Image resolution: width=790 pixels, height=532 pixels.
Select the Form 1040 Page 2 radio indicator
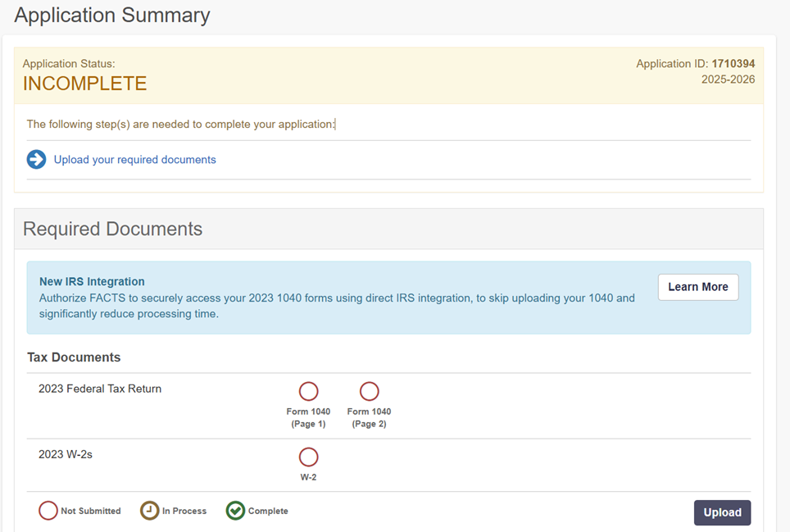pos(369,391)
